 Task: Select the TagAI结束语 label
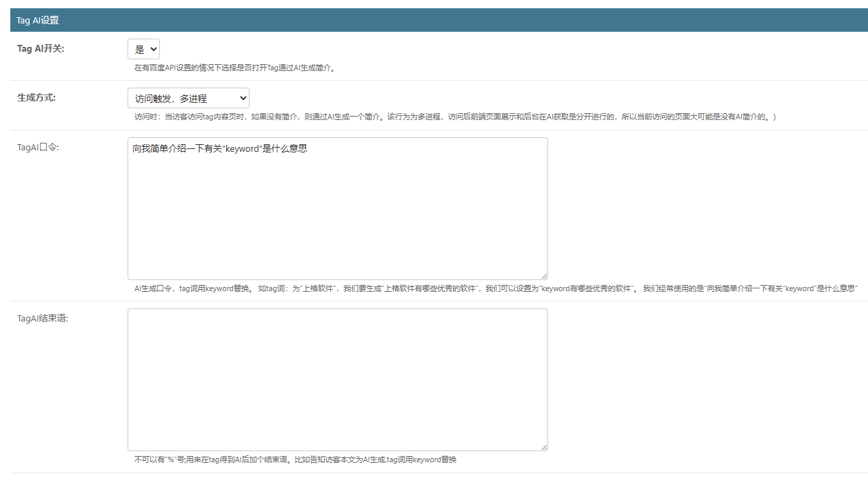tap(43, 318)
